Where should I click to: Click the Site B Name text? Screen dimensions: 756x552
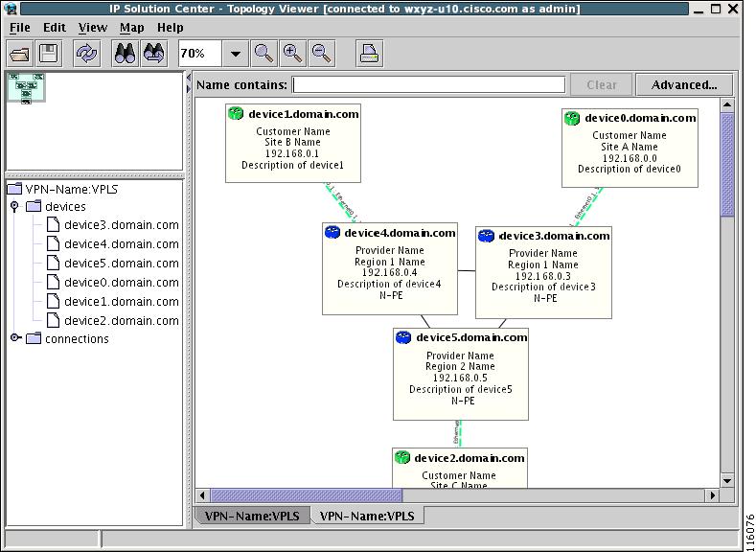[x=292, y=142]
